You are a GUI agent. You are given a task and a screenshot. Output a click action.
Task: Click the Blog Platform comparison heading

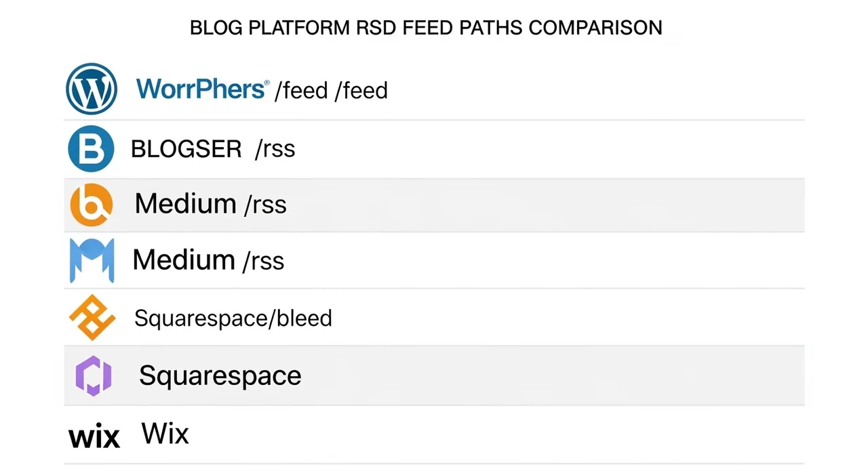[426, 28]
